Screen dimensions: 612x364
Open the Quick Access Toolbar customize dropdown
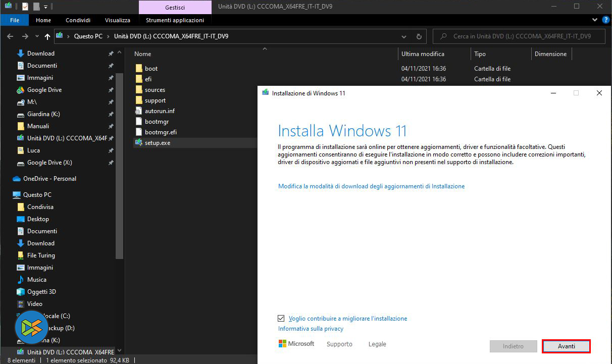(x=45, y=7)
